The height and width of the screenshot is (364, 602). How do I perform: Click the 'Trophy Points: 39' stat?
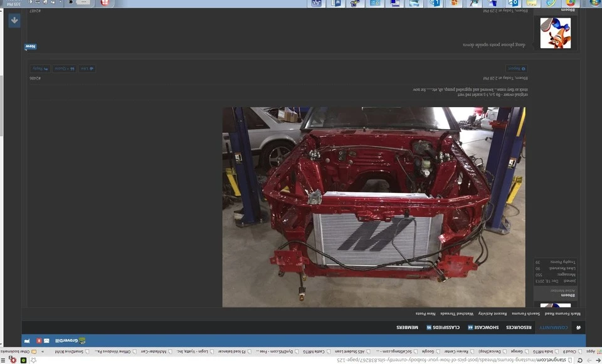[556, 262]
